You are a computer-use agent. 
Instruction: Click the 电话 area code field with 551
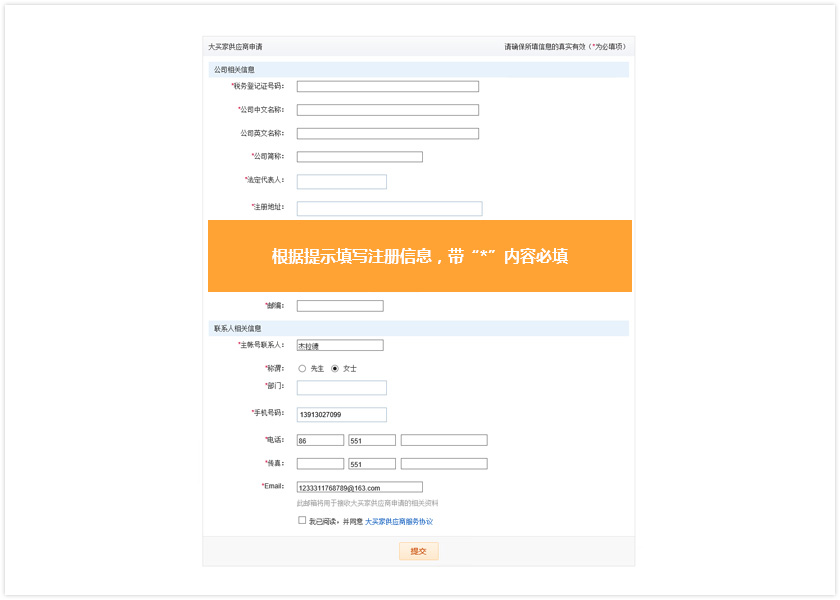371,440
